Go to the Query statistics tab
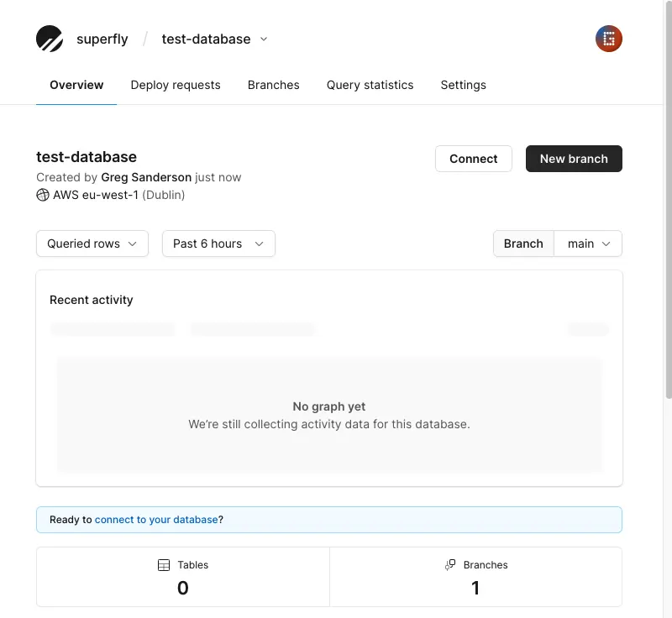Viewport: 672px width, 618px height. (x=370, y=85)
